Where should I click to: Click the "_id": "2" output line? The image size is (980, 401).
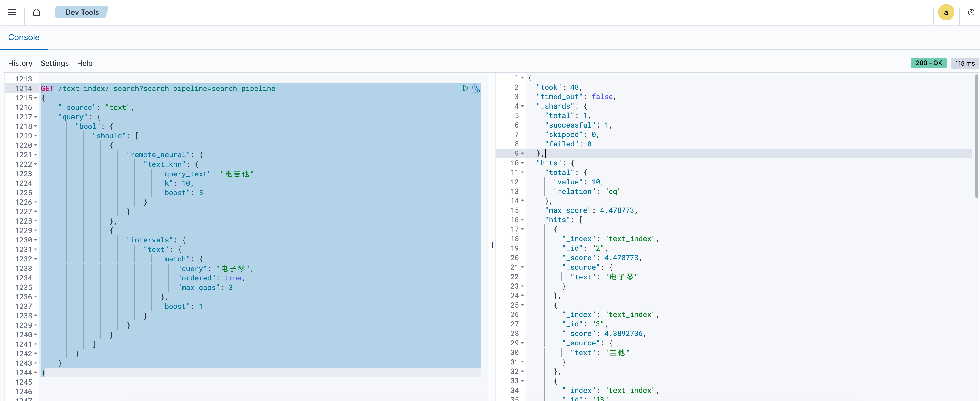tap(585, 248)
